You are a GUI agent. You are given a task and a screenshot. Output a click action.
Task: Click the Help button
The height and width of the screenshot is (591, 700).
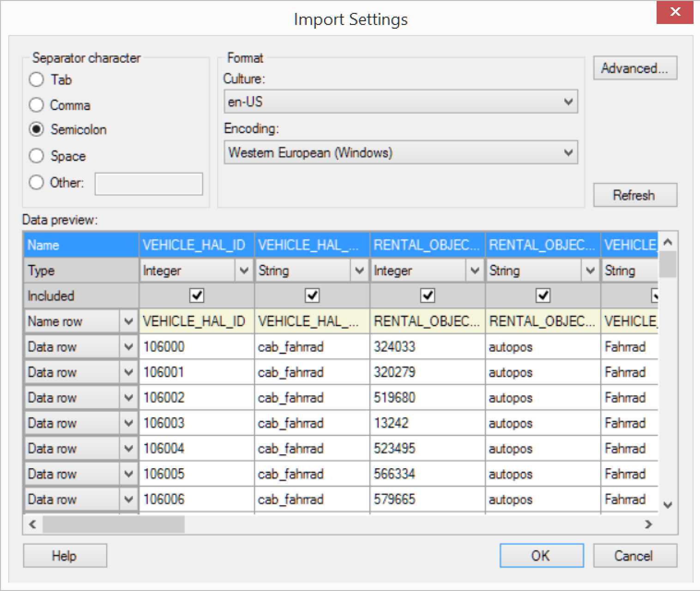point(65,555)
